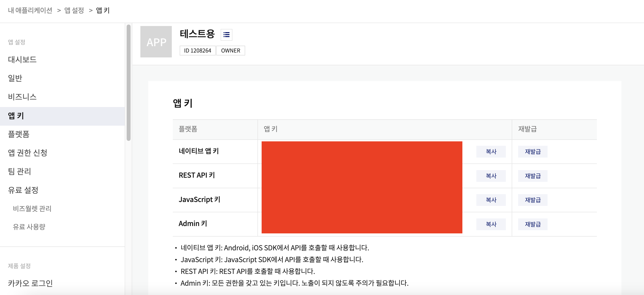Reissue the REST API 키
The image size is (644, 295).
(x=533, y=176)
